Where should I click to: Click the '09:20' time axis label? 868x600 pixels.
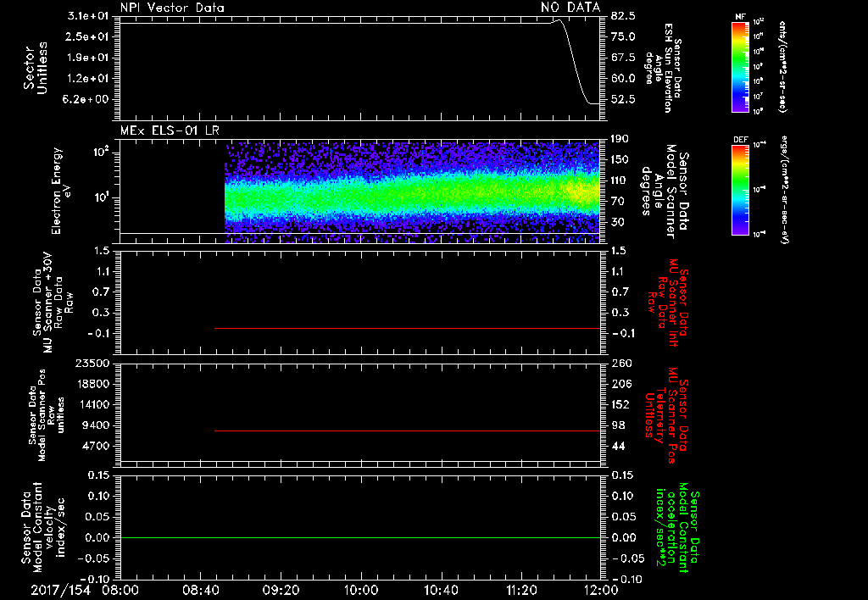click(281, 590)
